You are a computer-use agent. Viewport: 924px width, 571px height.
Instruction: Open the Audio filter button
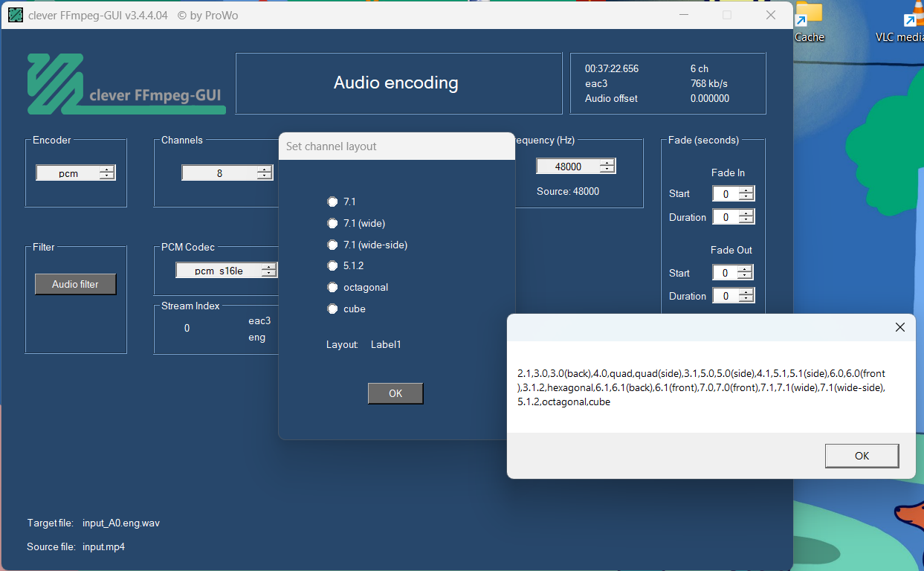point(75,284)
